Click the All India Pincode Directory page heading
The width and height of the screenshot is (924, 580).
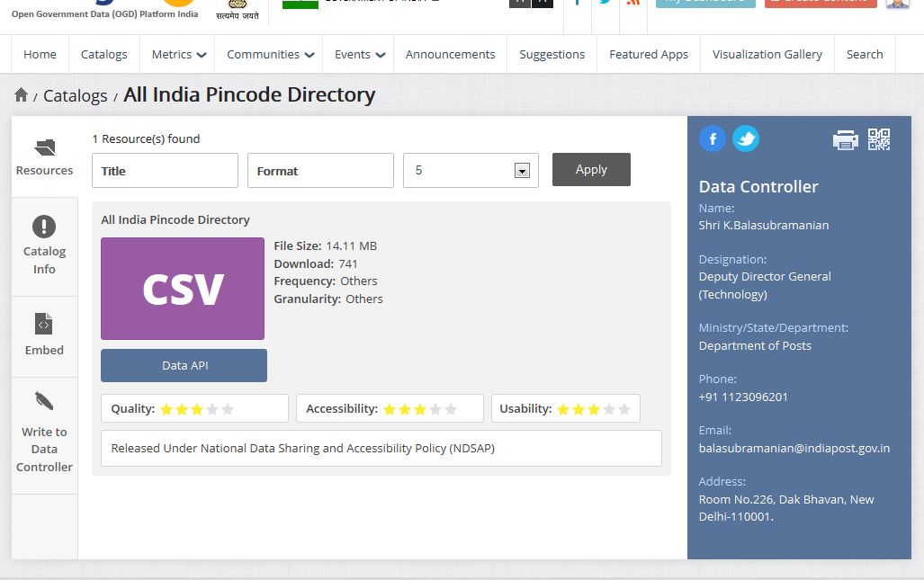249,94
